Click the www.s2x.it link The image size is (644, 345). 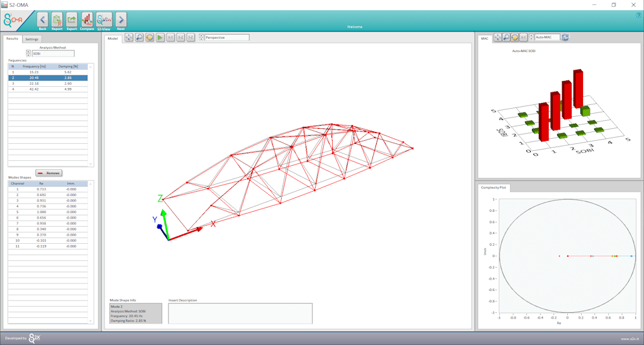[x=630, y=339]
